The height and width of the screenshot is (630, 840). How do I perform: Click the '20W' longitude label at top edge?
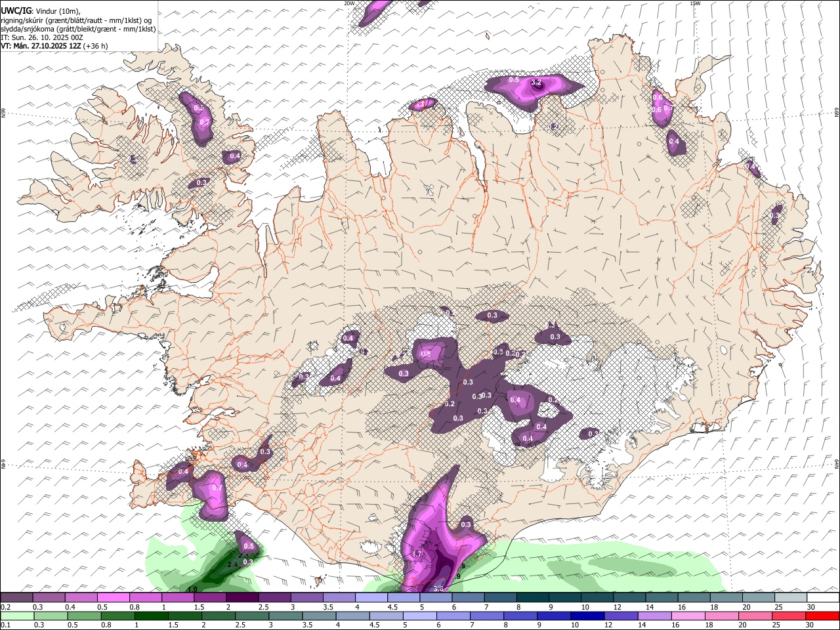[349, 3]
